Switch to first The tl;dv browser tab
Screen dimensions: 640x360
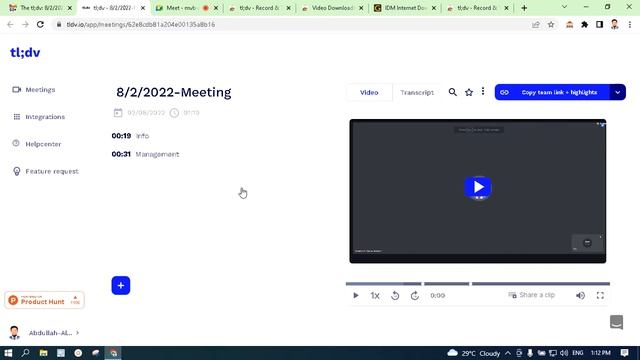[x=40, y=8]
